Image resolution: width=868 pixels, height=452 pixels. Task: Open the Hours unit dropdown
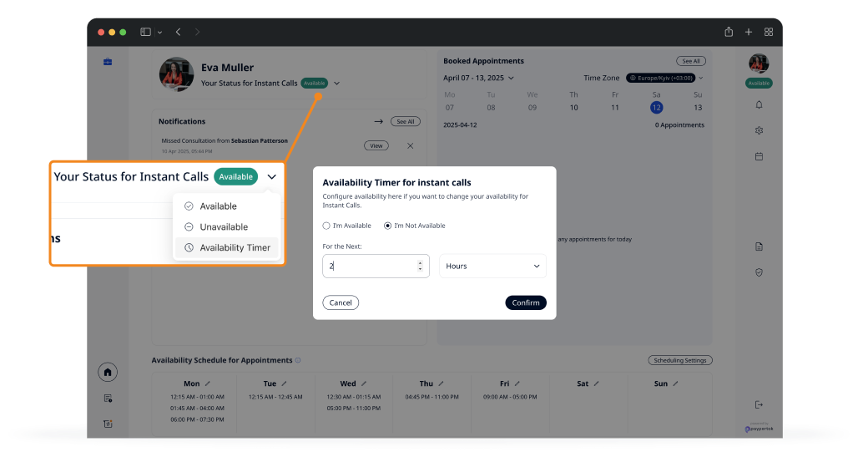492,266
